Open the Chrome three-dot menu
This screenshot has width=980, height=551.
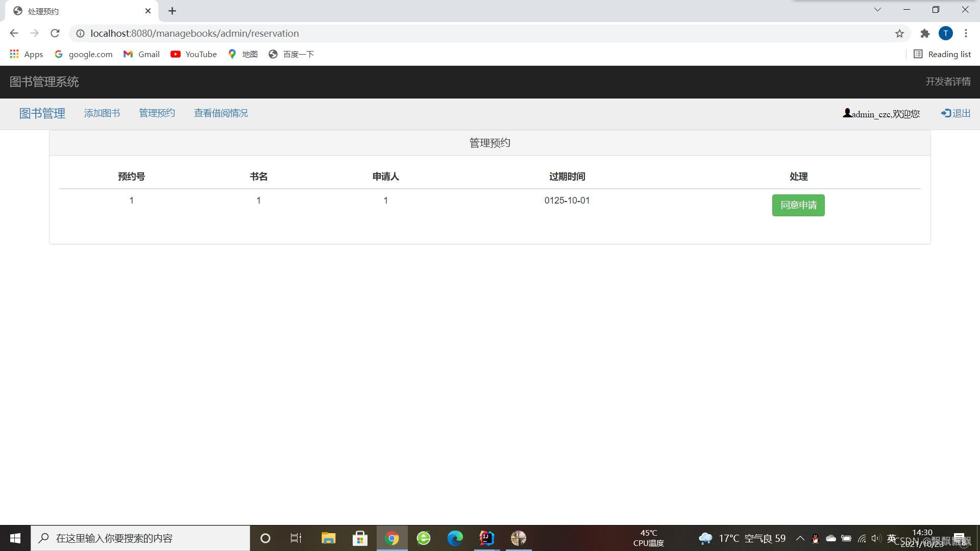point(966,33)
